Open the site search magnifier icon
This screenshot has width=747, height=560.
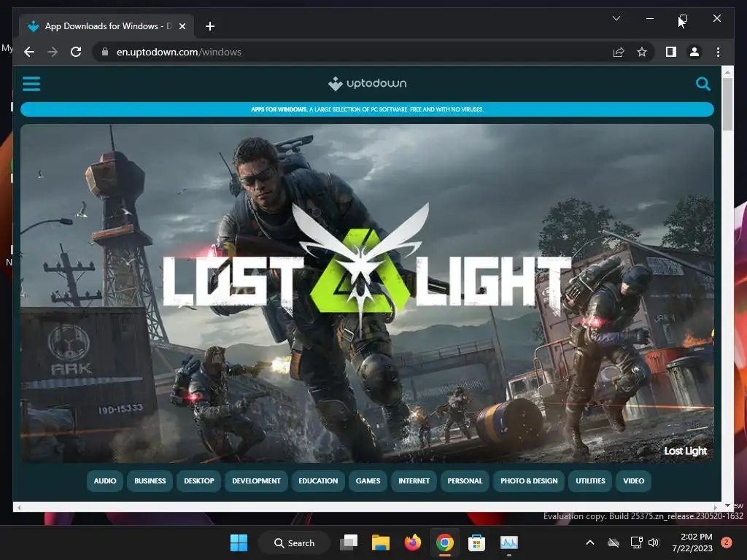[703, 84]
